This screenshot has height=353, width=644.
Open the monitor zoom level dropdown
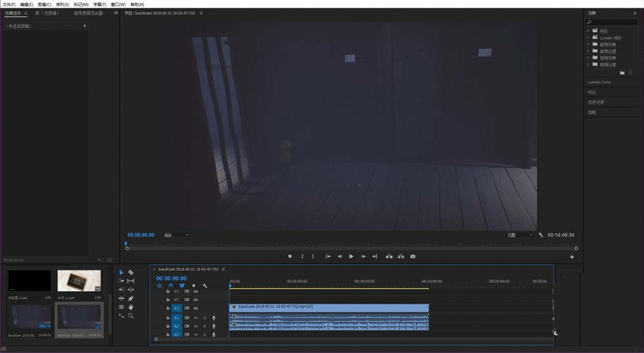tap(176, 235)
